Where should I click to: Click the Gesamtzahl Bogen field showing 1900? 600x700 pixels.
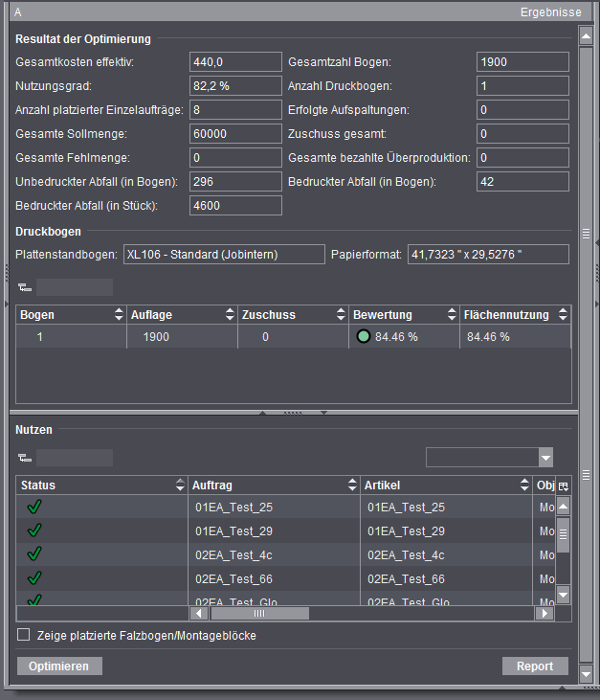522,61
